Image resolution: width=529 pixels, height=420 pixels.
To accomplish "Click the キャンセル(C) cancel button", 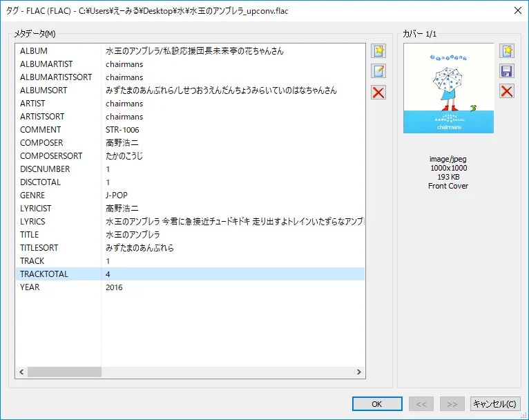I will coord(494,404).
